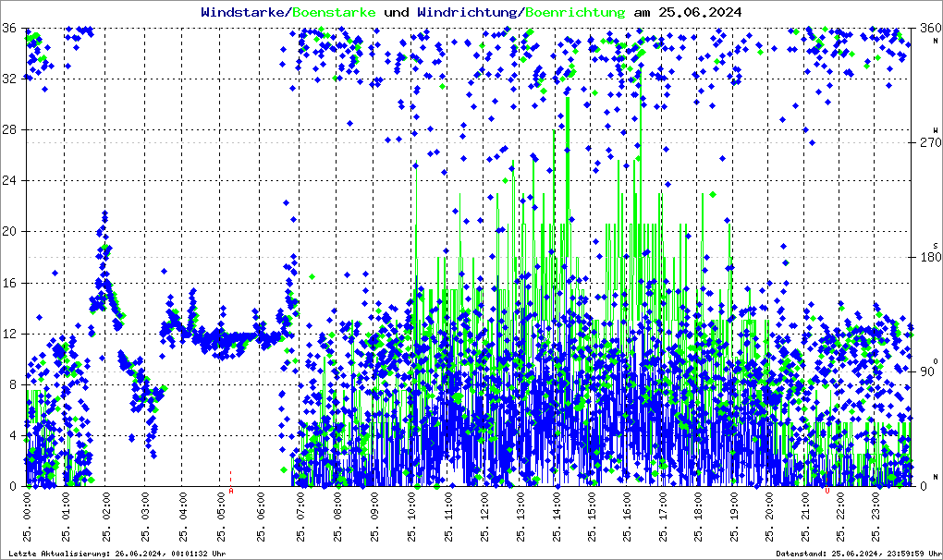Click the '28' wind speed axis label
The image size is (943, 560).
coord(9,129)
